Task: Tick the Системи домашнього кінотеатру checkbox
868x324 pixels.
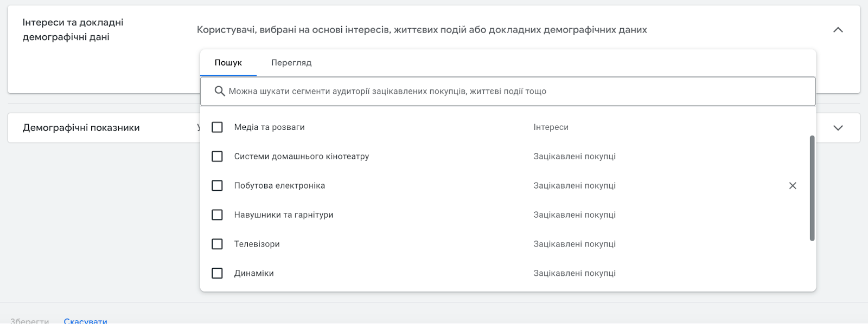Action: [x=217, y=157]
